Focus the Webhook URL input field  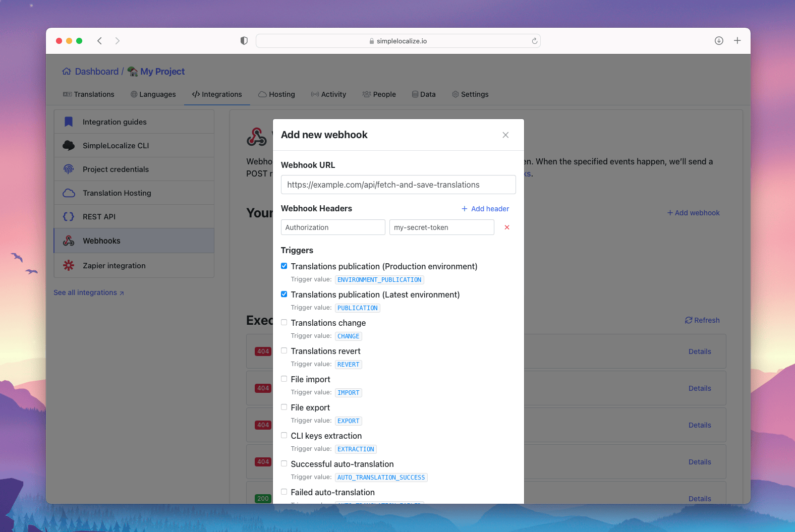tap(398, 185)
